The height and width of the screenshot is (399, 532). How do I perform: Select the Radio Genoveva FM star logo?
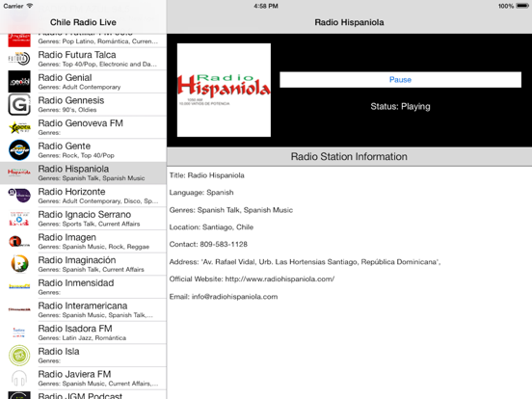[19, 127]
